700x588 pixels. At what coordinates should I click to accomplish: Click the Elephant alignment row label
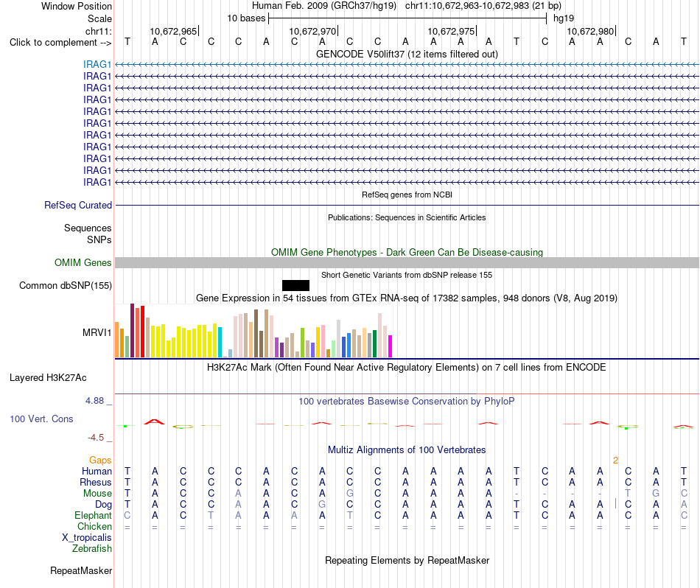click(93, 515)
